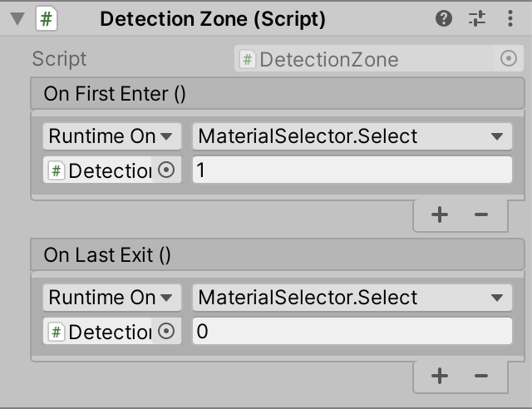This screenshot has height=409, width=532.
Task: Add a listener to On First Enter
Action: (x=440, y=214)
